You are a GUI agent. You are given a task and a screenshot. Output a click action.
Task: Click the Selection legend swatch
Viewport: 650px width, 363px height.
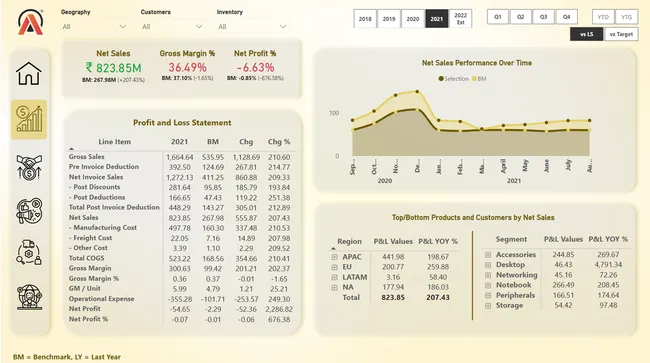[x=441, y=79]
